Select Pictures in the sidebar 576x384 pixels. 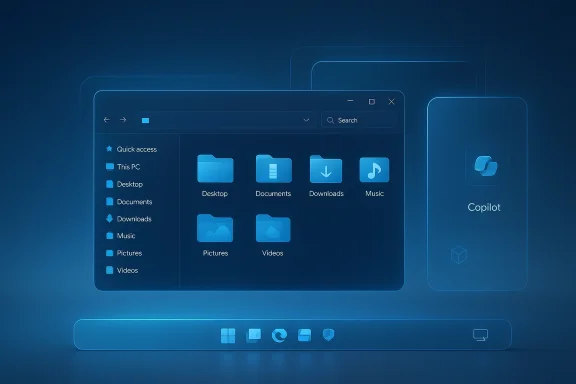[124, 253]
